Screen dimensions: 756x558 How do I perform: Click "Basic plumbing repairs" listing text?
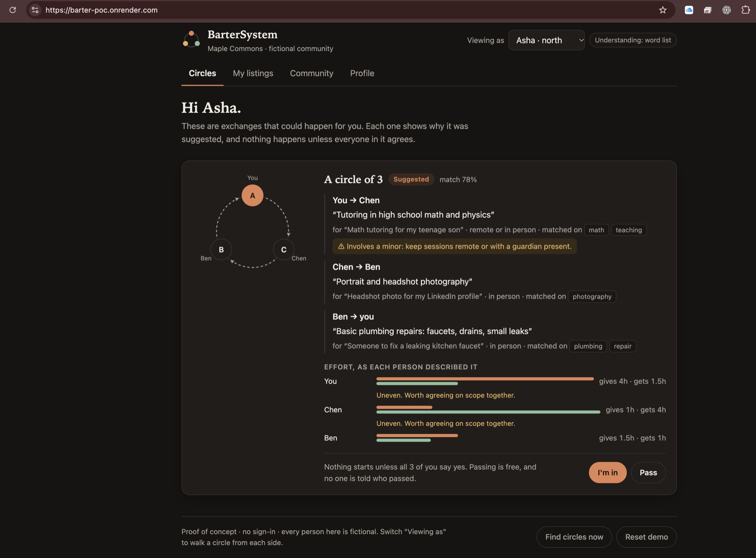(432, 331)
